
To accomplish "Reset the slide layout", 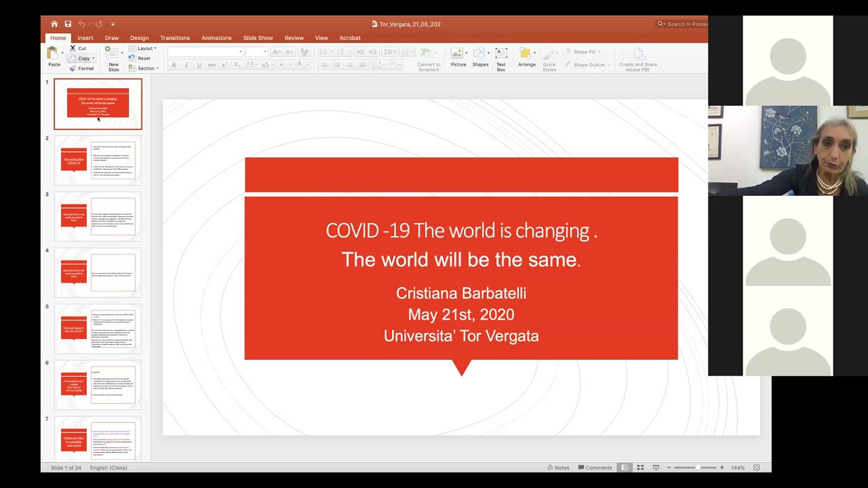I will (x=140, y=58).
